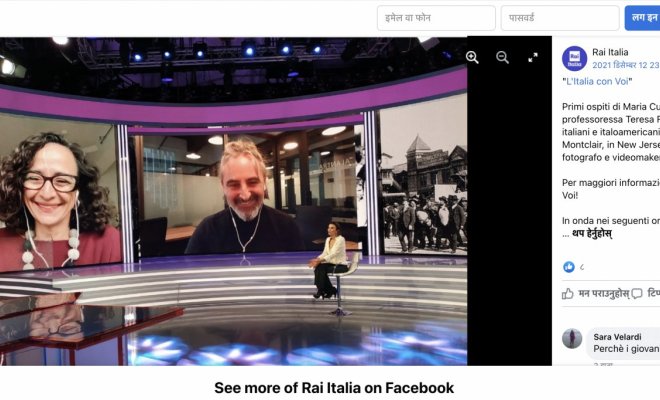
Task: Select the 'See more of Rai Italia on Facebook' text
Action: click(x=334, y=388)
